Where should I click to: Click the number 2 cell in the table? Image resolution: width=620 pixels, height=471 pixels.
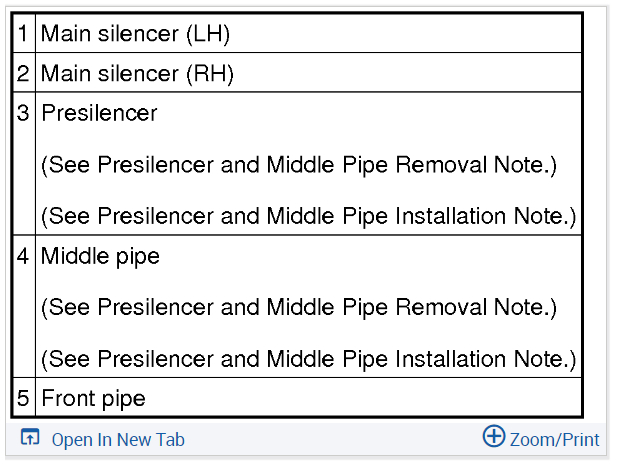(24, 74)
